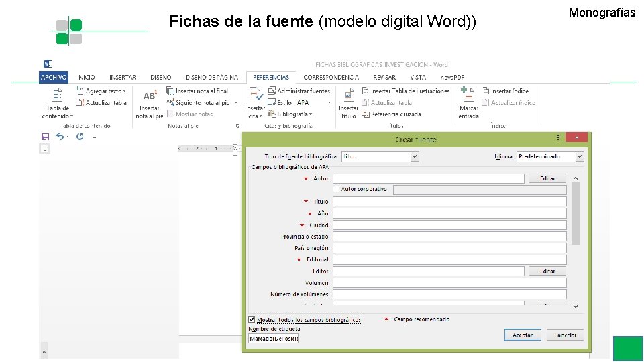Click the Aceptar button
The image size is (644, 362).
point(523,335)
